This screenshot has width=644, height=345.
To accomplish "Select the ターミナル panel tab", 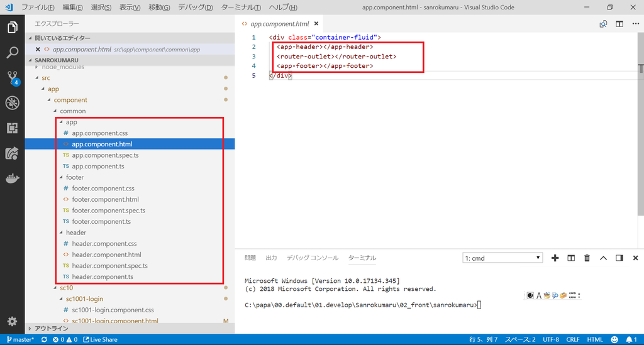I will click(x=362, y=258).
